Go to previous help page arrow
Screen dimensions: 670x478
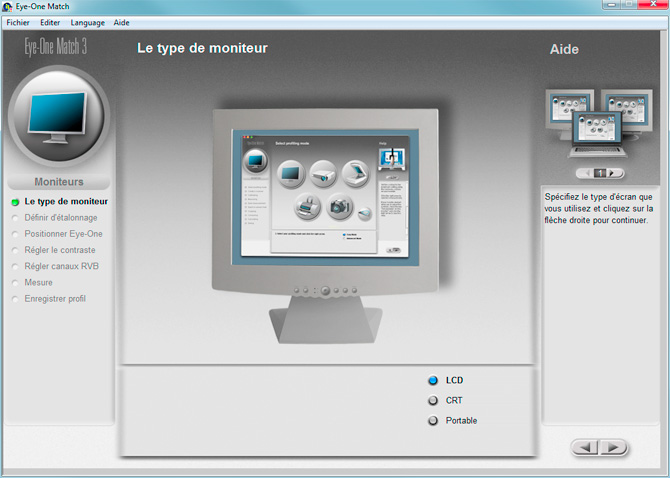[588, 173]
